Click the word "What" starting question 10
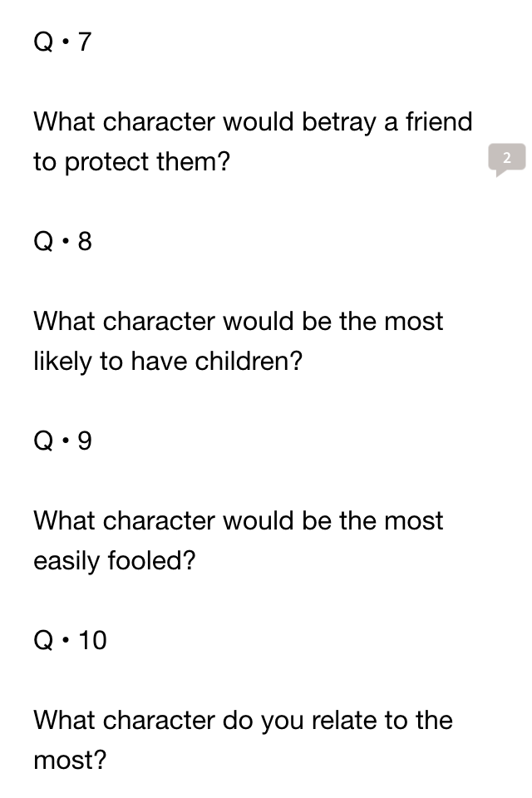This screenshot has height=798, width=532. point(64,720)
